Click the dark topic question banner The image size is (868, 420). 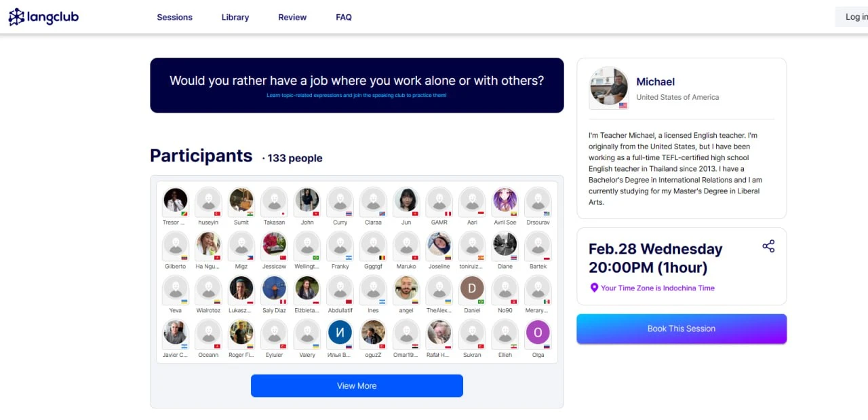357,85
